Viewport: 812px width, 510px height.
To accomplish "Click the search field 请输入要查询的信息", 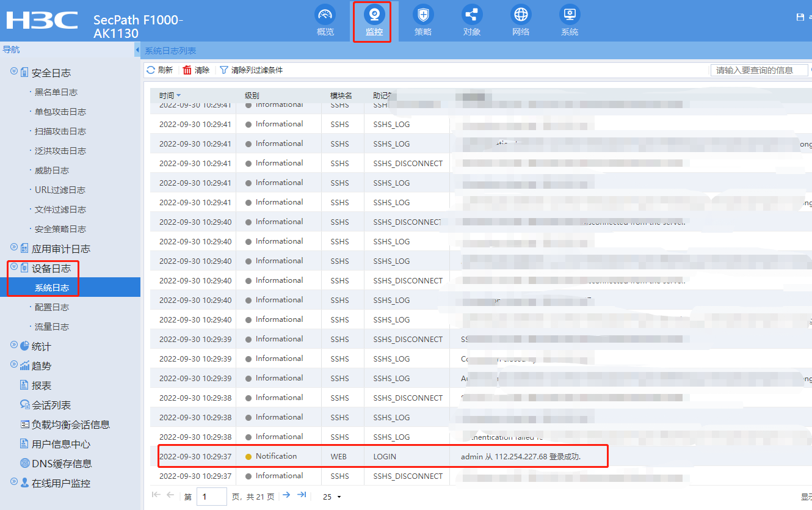I will tap(758, 70).
